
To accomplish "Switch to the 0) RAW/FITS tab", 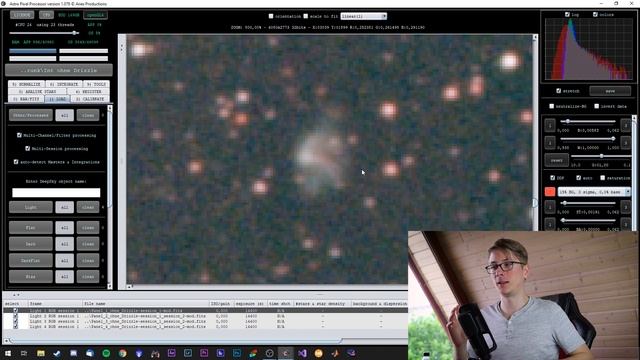I will (x=26, y=99).
